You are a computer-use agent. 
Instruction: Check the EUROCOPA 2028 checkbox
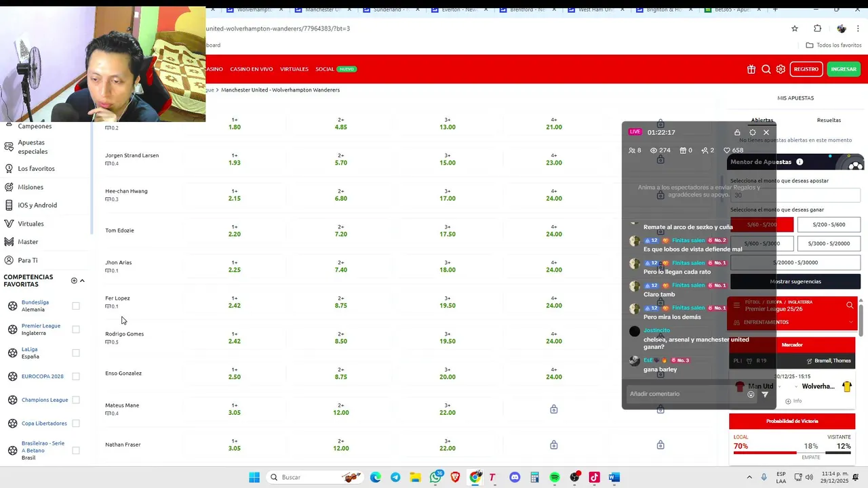tap(76, 376)
